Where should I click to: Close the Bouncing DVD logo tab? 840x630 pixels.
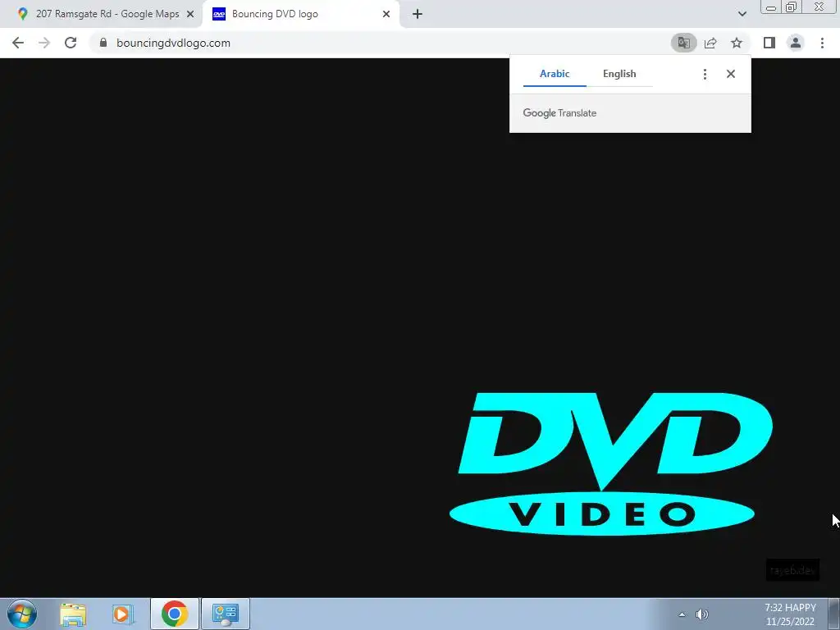pyautogui.click(x=386, y=14)
